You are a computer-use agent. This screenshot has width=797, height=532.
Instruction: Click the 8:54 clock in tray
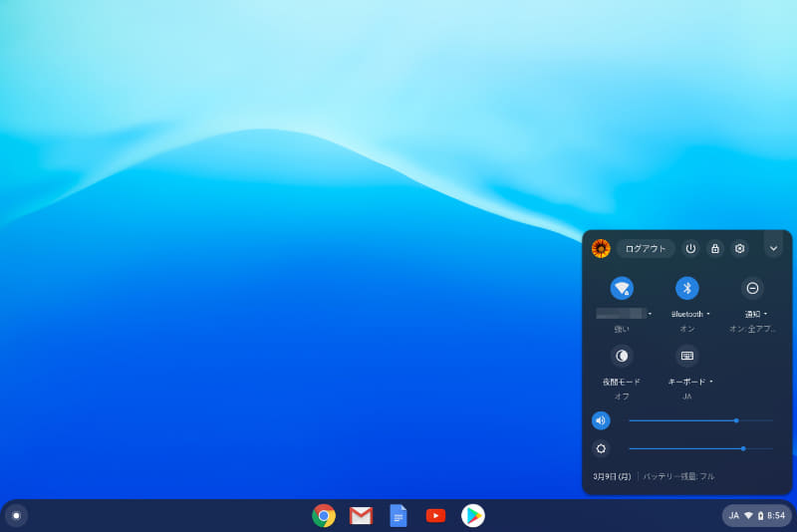(776, 516)
